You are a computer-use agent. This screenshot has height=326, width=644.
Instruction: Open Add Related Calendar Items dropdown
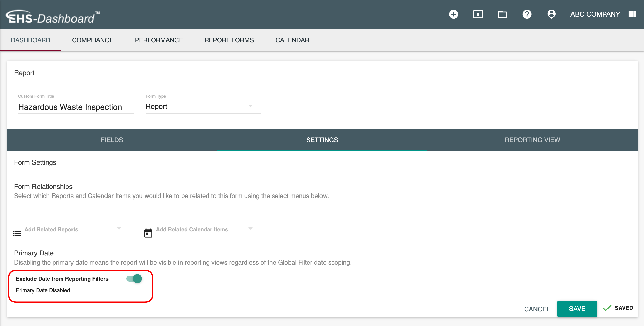(x=210, y=229)
